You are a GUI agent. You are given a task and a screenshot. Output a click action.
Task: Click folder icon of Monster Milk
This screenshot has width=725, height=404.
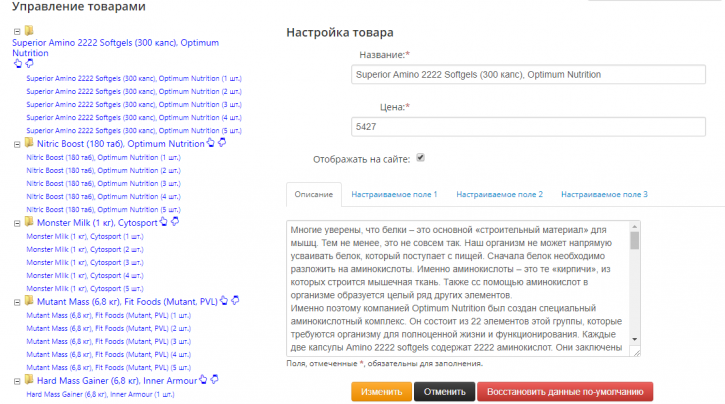point(29,222)
